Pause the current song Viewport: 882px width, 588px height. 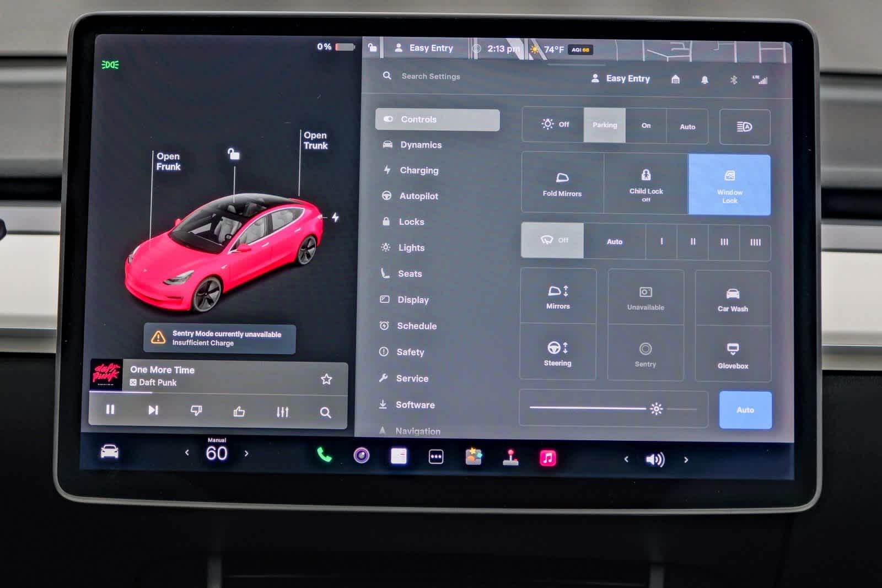[x=110, y=409]
